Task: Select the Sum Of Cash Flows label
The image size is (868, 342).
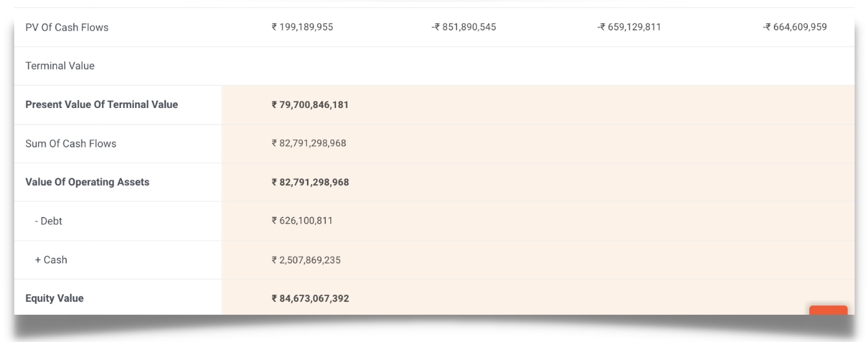Action: coord(70,144)
